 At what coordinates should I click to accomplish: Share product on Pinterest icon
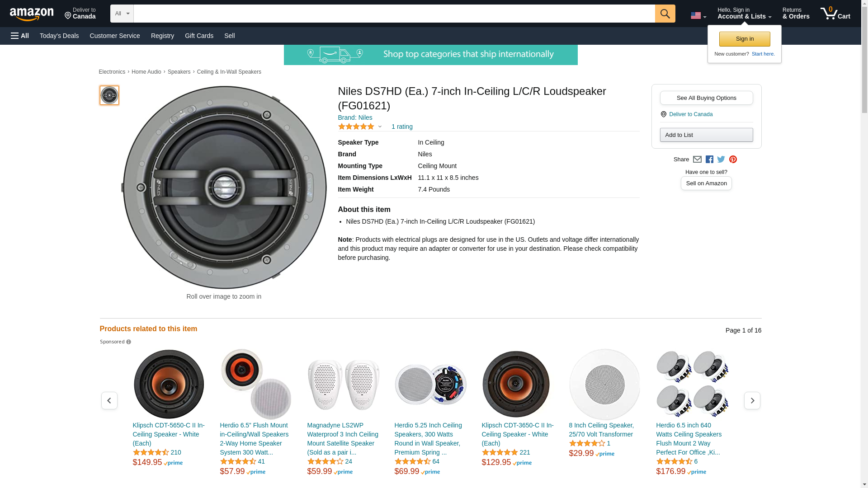(733, 159)
